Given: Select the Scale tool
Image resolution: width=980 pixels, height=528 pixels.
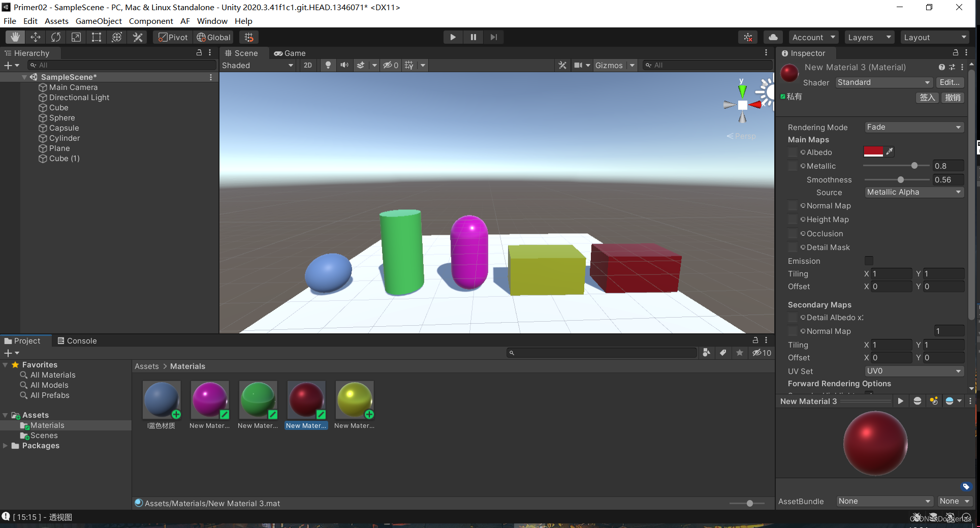Looking at the screenshot, I should coord(76,37).
